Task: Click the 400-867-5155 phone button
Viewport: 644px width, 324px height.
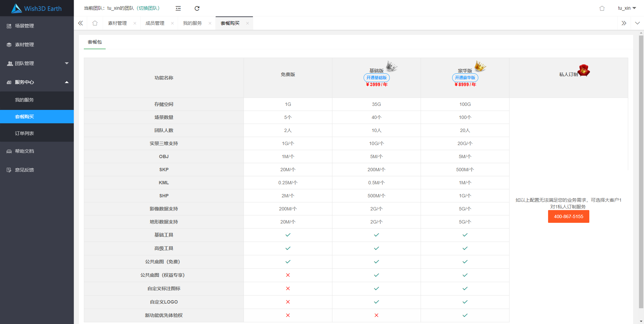Action: click(x=569, y=216)
